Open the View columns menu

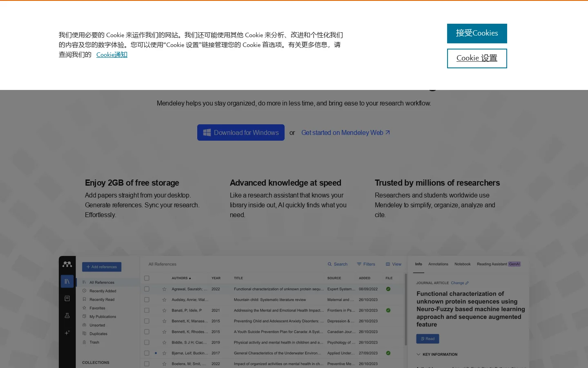tap(394, 264)
